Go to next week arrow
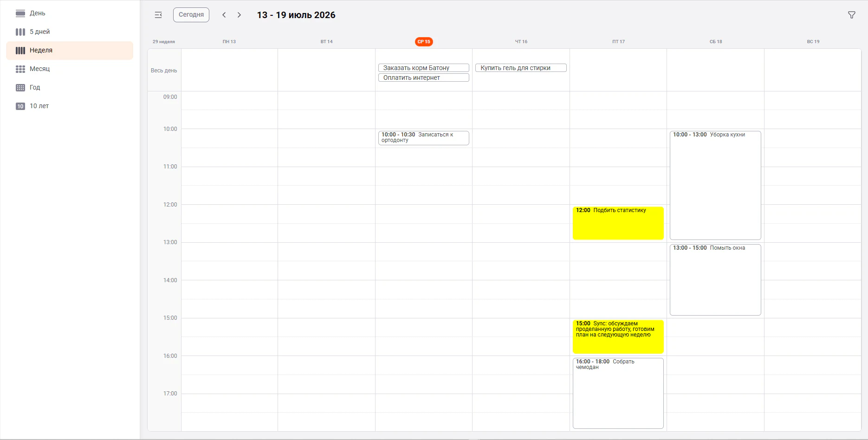The image size is (868, 440). coord(239,15)
